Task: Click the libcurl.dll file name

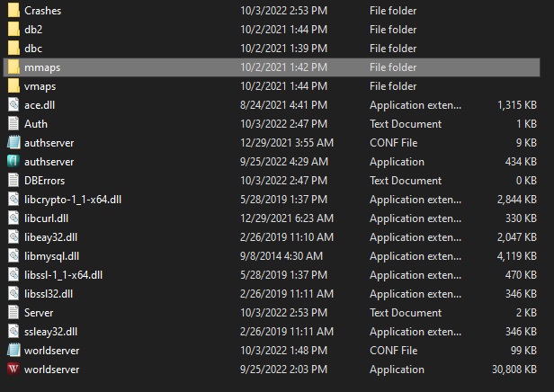Action: [46, 218]
